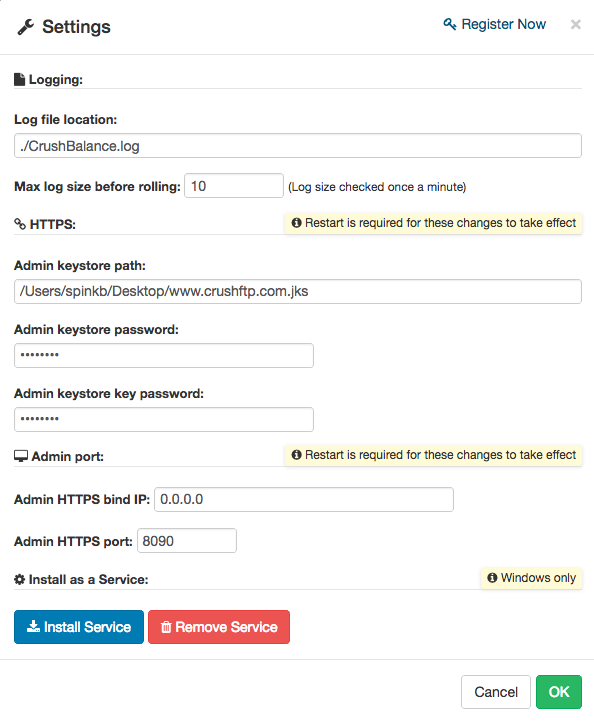Focus the Admin keystore key password field
594x722 pixels.
click(164, 419)
